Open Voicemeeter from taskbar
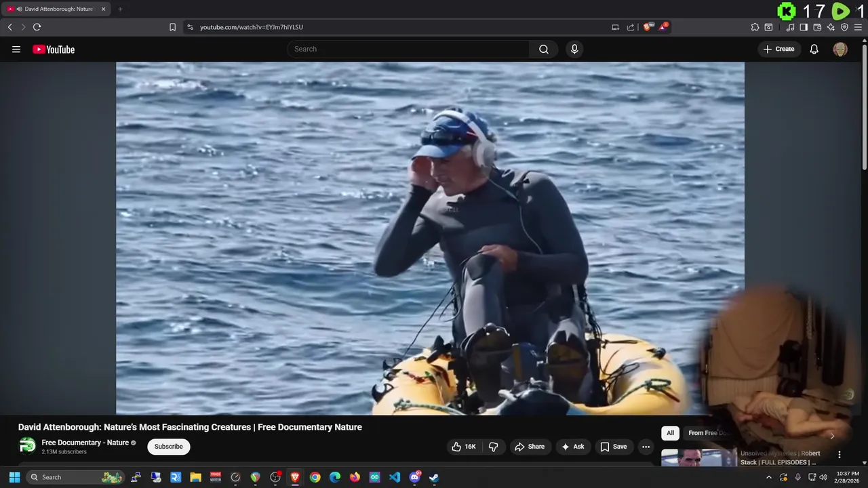This screenshot has height=488, width=868. click(x=216, y=477)
